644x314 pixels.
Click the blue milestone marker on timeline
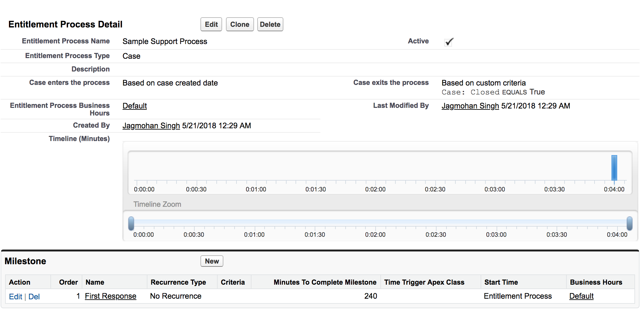coord(614,168)
